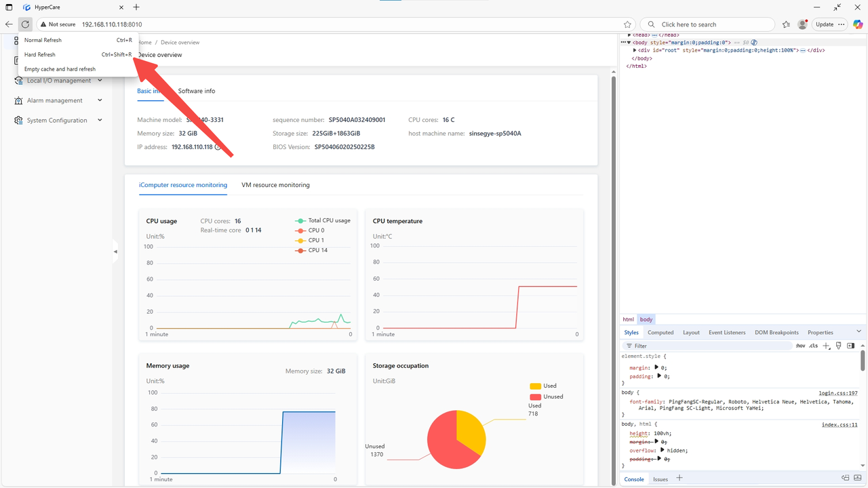Open the Copilot icon in the toolbar

858,24
